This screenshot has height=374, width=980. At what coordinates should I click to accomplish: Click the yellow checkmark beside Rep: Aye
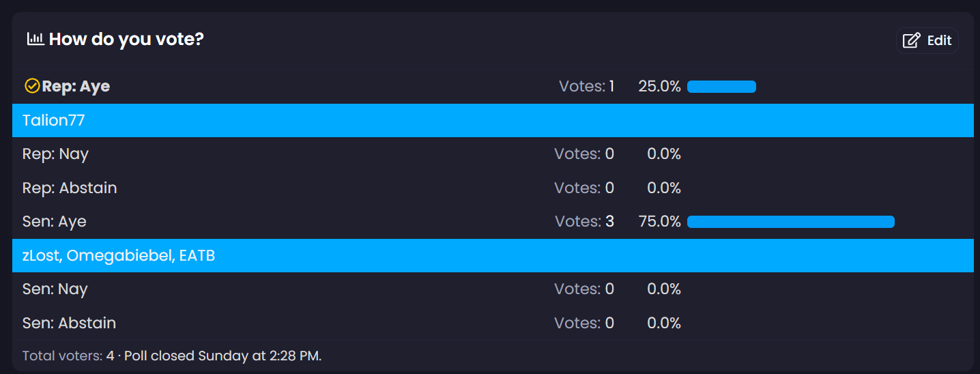(31, 86)
